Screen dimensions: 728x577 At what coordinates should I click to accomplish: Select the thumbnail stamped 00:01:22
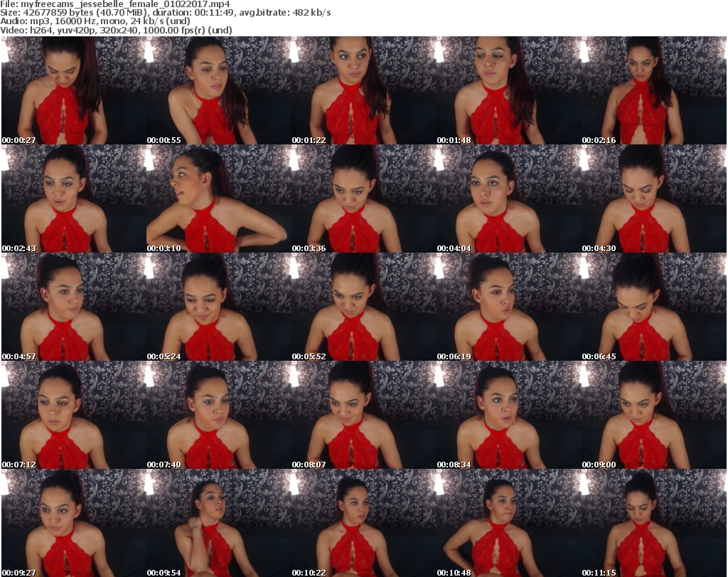364,90
